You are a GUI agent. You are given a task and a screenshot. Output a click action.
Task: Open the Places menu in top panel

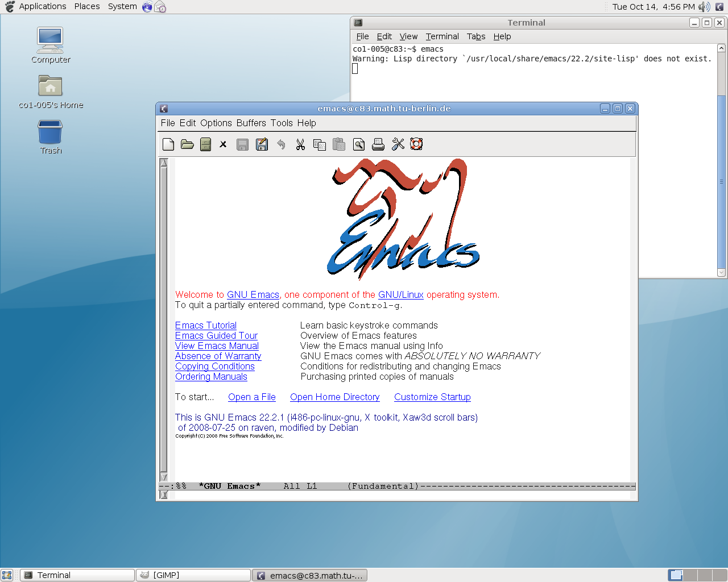87,6
